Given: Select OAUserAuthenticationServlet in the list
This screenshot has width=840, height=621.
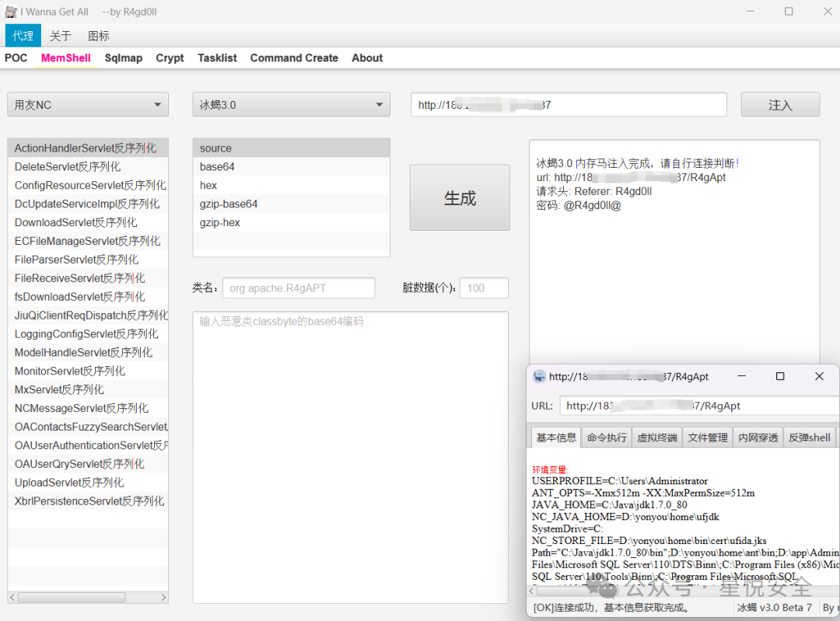Looking at the screenshot, I should point(88,445).
